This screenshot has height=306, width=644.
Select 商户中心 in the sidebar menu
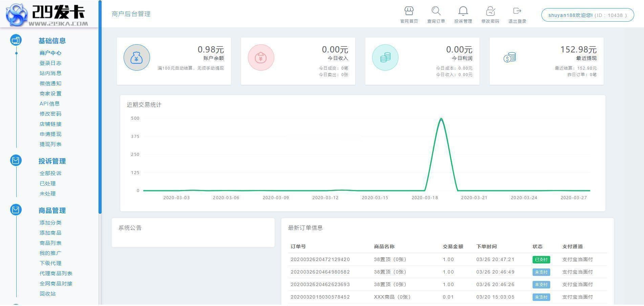click(49, 53)
